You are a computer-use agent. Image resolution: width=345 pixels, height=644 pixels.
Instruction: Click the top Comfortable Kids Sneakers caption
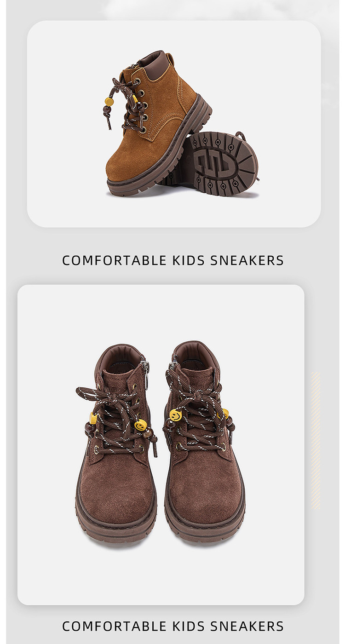(173, 260)
